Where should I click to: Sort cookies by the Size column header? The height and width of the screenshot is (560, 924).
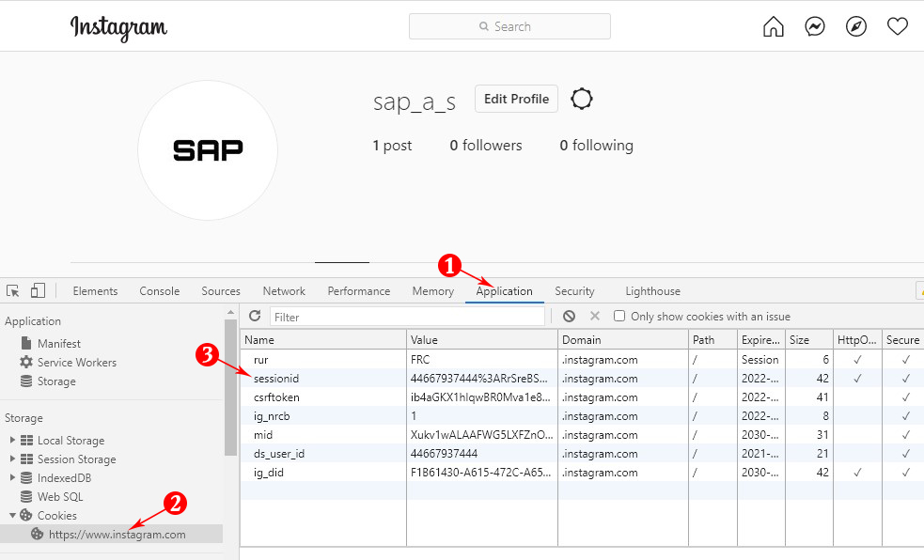coord(809,340)
